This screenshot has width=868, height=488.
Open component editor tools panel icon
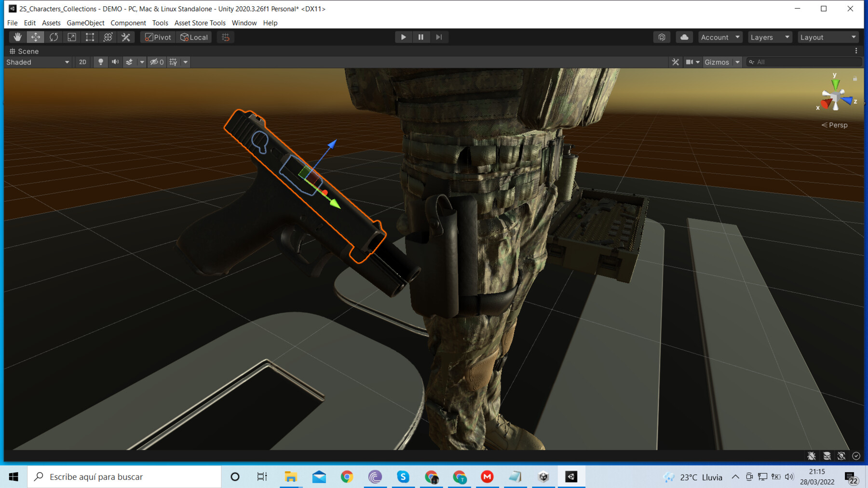675,62
